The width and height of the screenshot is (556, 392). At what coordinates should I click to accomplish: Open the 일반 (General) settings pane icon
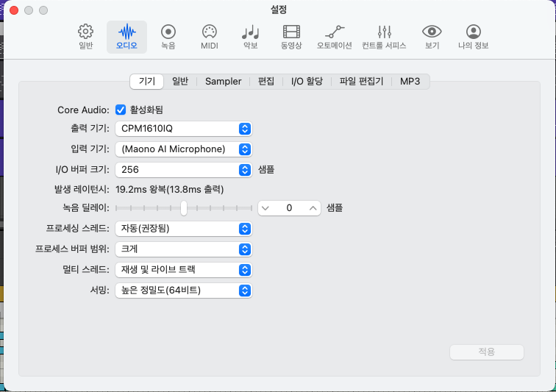point(86,36)
